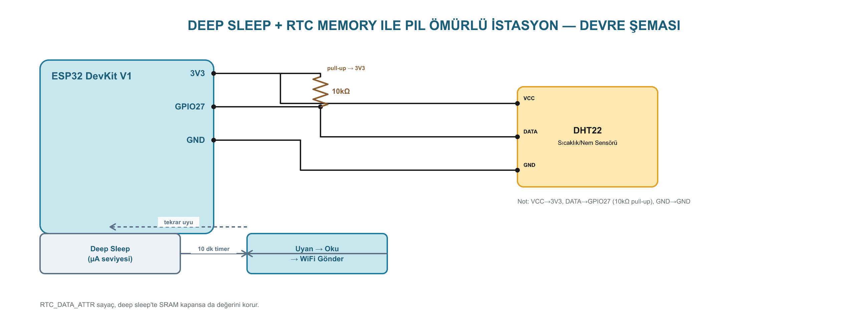Click the 'Sıcaklık/Nem Sensörü' subtitle
The image size is (868, 327).
[587, 143]
